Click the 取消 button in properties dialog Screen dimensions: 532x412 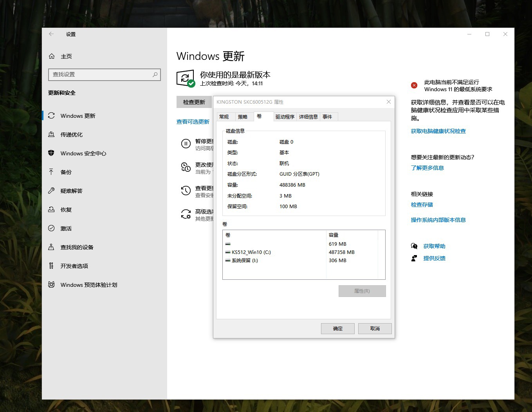point(375,329)
